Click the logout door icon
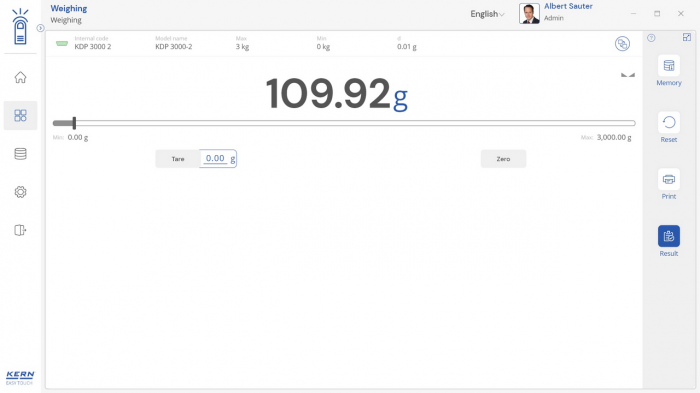 (20, 230)
